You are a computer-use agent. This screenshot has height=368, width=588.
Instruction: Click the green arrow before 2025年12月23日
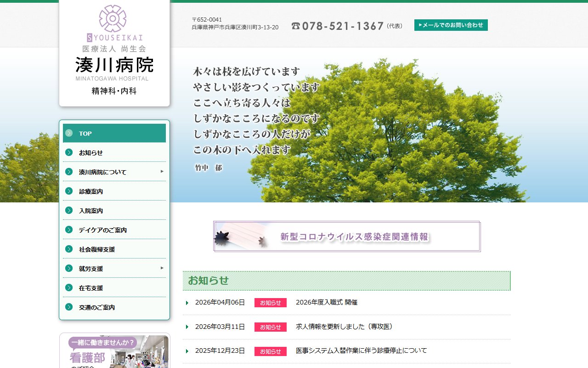187,351
